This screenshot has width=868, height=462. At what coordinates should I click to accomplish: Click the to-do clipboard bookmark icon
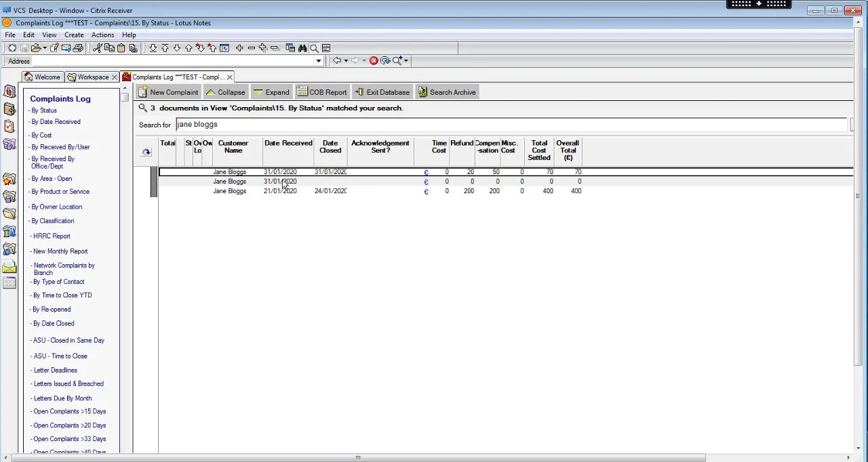tap(9, 127)
